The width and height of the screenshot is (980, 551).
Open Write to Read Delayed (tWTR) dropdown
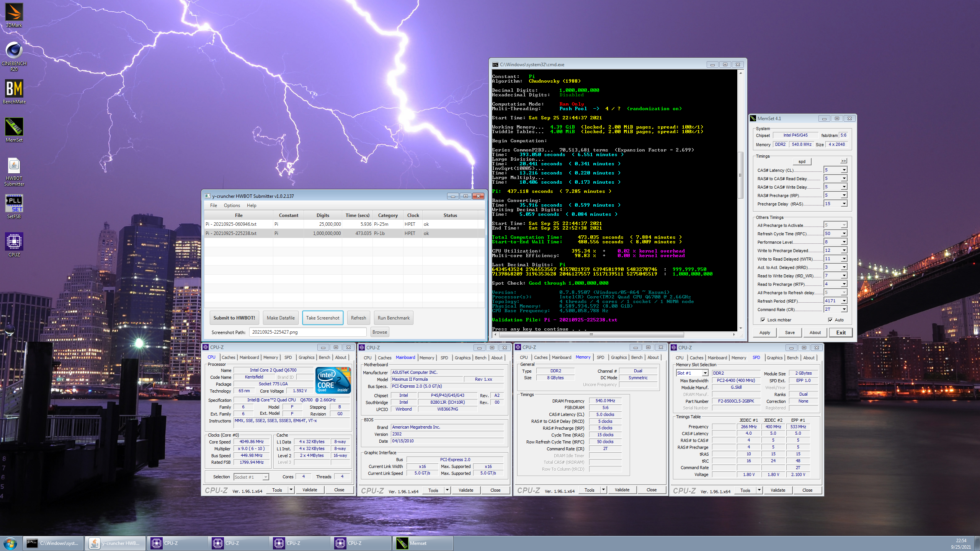click(844, 259)
